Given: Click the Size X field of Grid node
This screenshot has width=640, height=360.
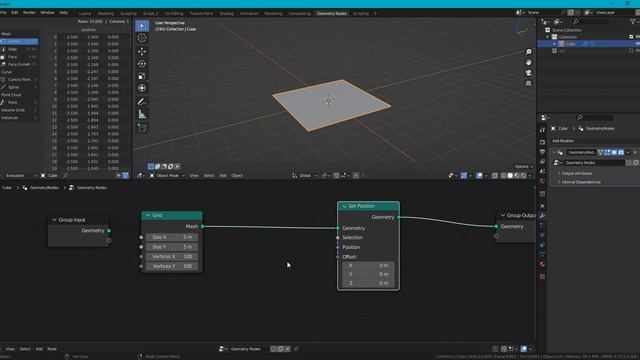Looking at the screenshot, I should point(172,237).
